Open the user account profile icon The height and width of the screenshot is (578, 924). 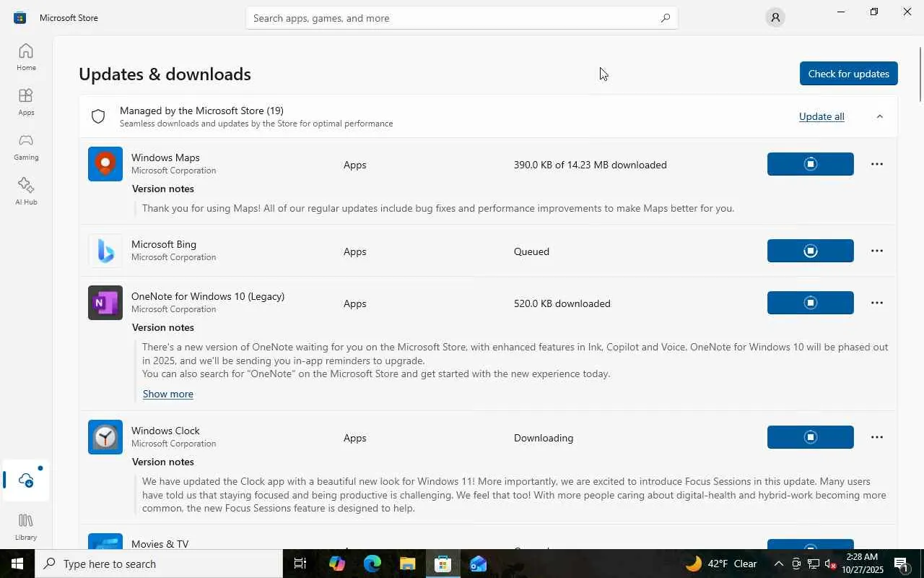(x=775, y=17)
